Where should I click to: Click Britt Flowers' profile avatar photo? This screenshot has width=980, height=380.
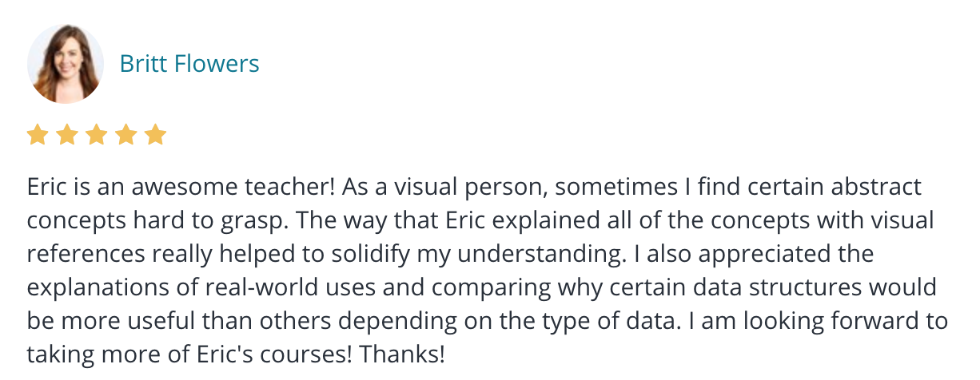[66, 63]
